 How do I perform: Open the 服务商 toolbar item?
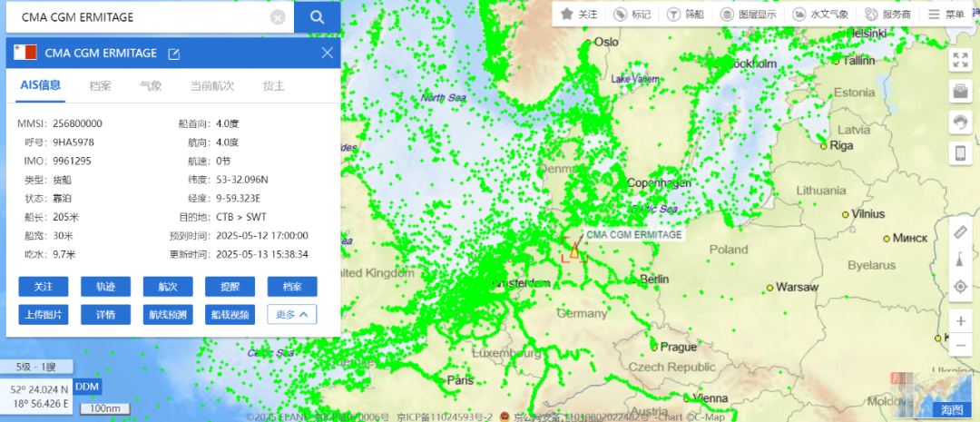(x=887, y=15)
